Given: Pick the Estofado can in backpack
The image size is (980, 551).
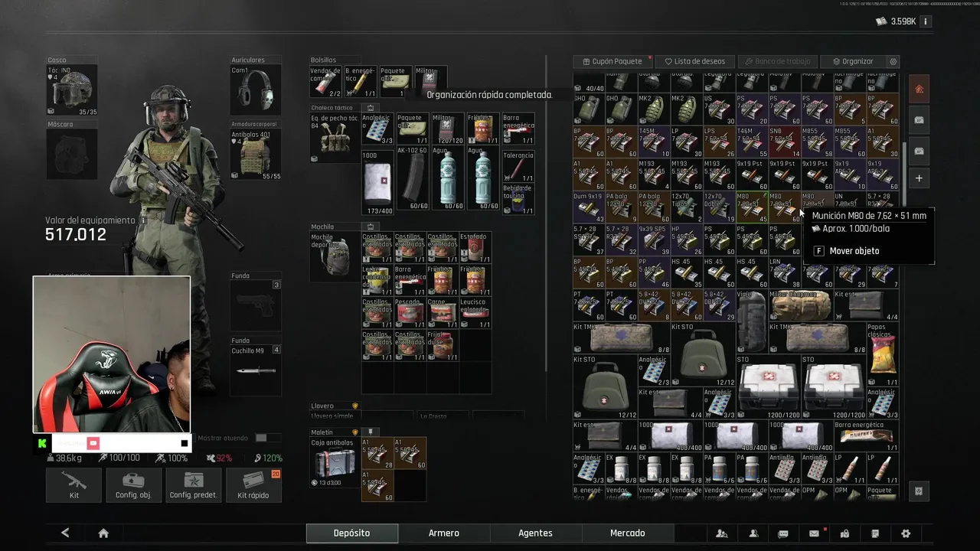Looking at the screenshot, I should pyautogui.click(x=475, y=248).
